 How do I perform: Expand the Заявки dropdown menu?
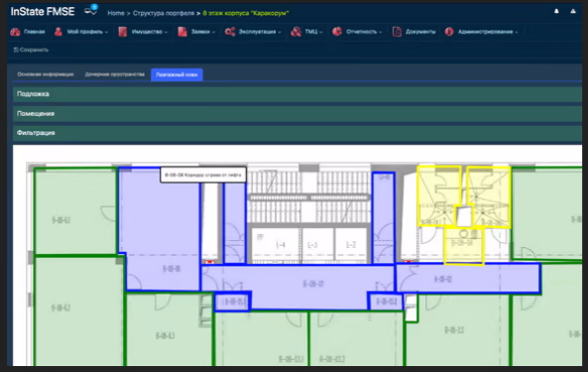pyautogui.click(x=196, y=32)
